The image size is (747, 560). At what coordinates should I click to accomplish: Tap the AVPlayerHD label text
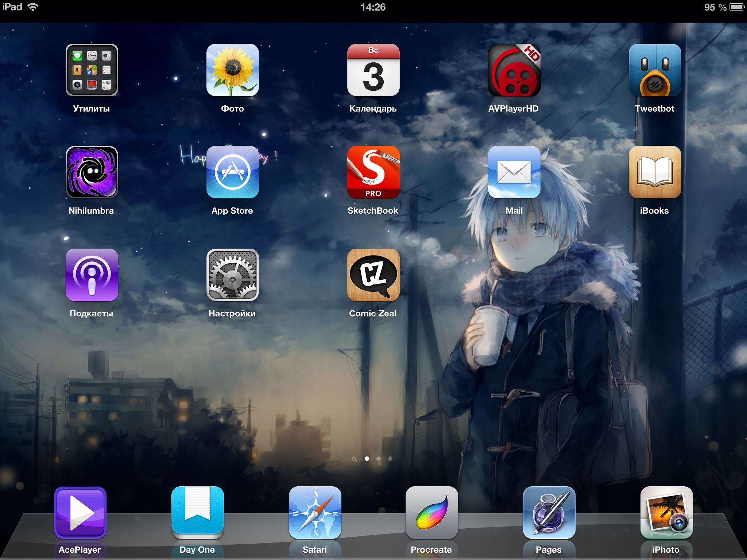[x=513, y=109]
